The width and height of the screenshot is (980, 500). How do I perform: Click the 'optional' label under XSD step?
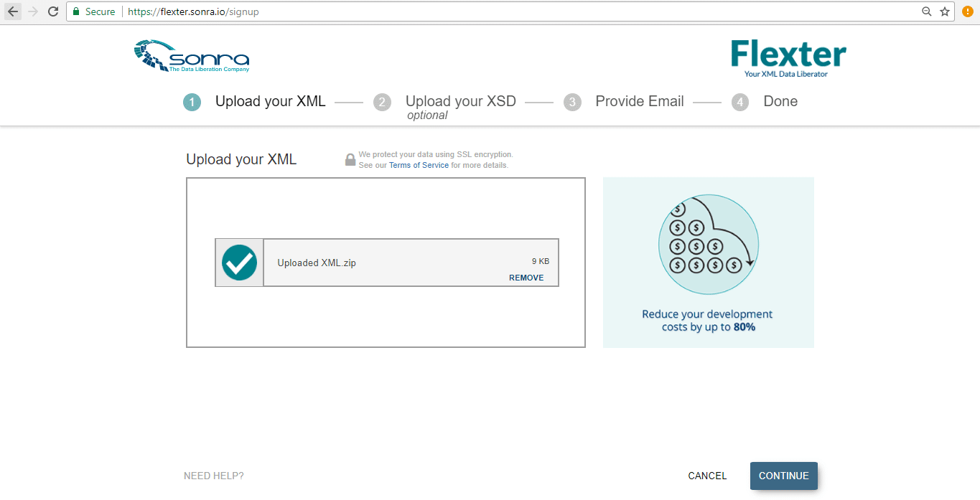[427, 115]
